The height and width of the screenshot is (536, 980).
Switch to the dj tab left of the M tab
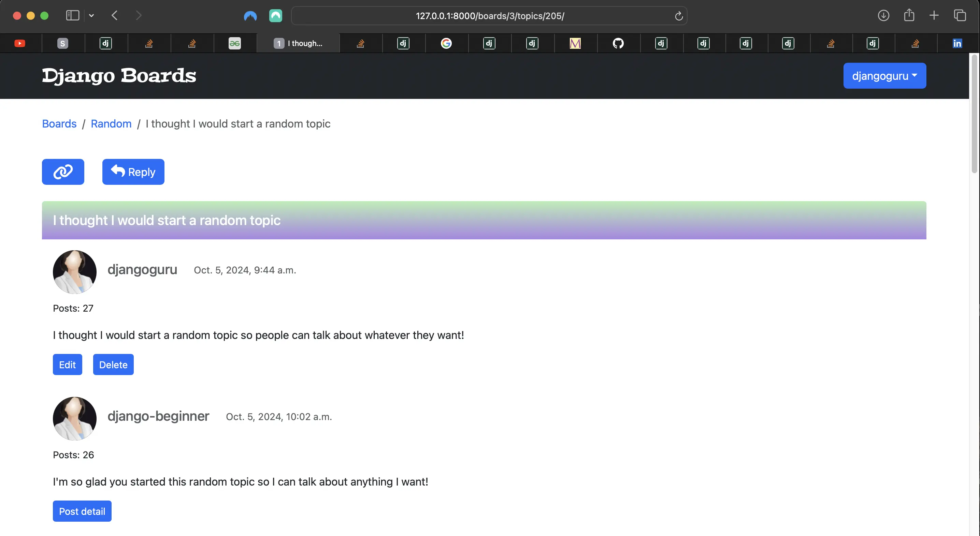532,43
